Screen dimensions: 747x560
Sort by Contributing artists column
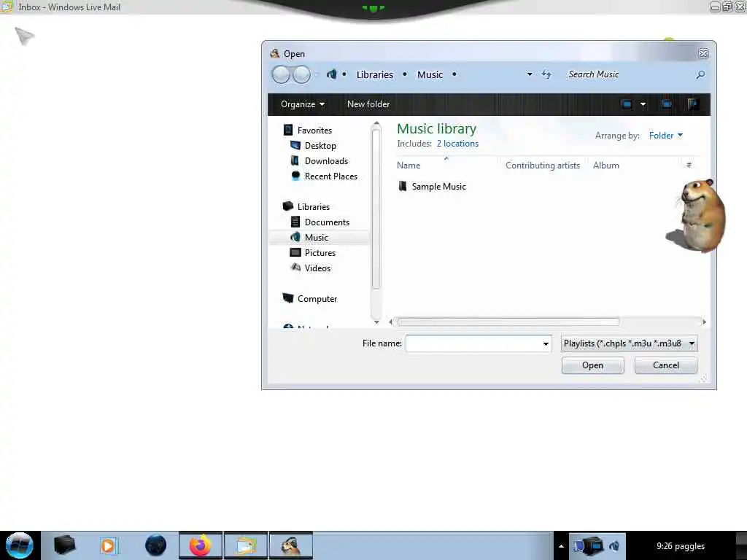543,166
